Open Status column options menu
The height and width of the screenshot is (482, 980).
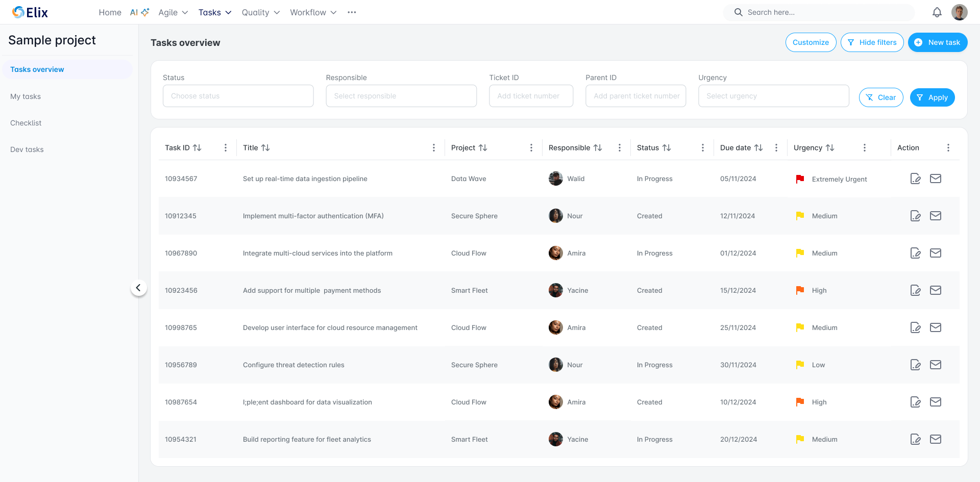point(703,147)
